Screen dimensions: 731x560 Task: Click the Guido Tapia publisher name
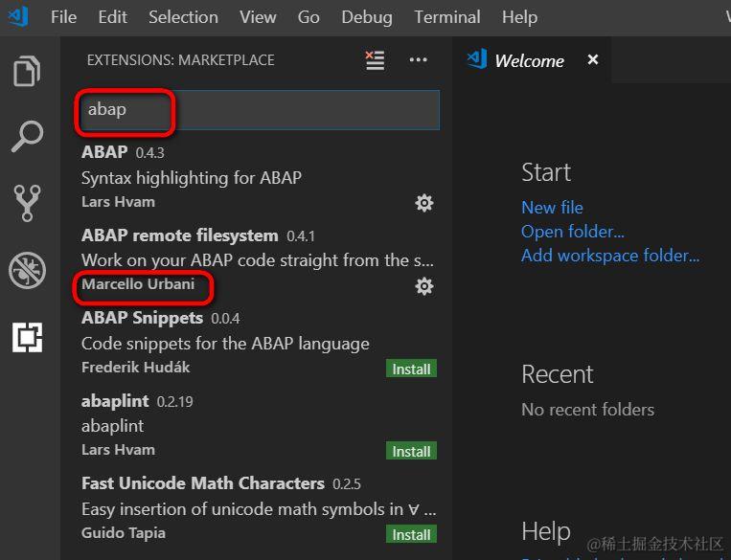(124, 532)
